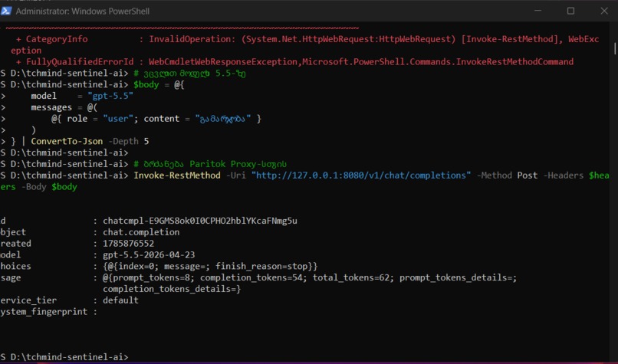Click the choices value with finish_reason=stop
The image size is (618, 364).
(x=210, y=267)
